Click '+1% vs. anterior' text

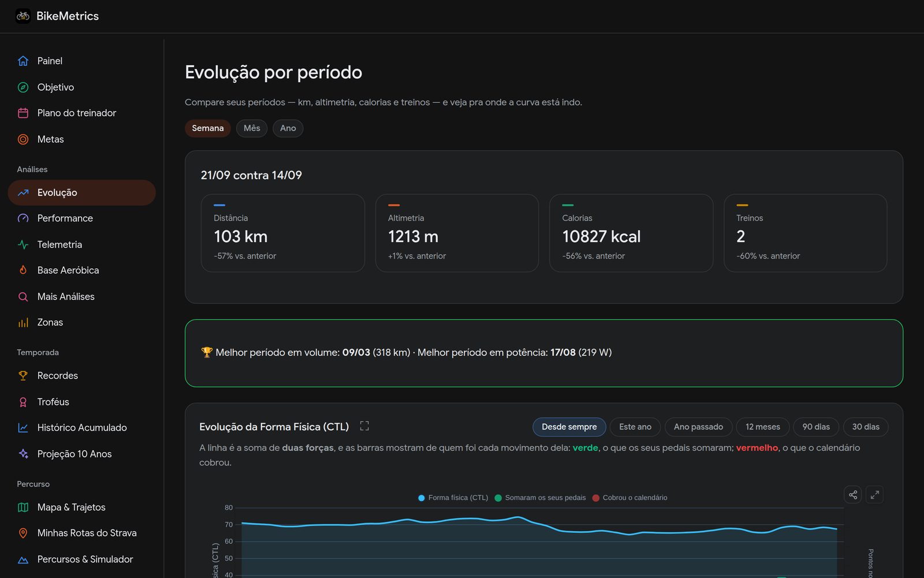tap(417, 256)
